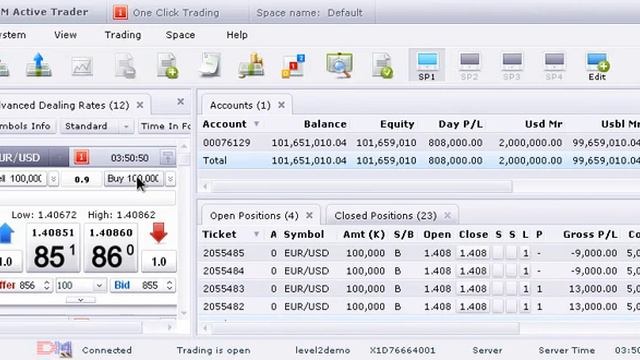Click the blue up arrow icon
The width and height of the screenshot is (640, 360).
(x=7, y=233)
